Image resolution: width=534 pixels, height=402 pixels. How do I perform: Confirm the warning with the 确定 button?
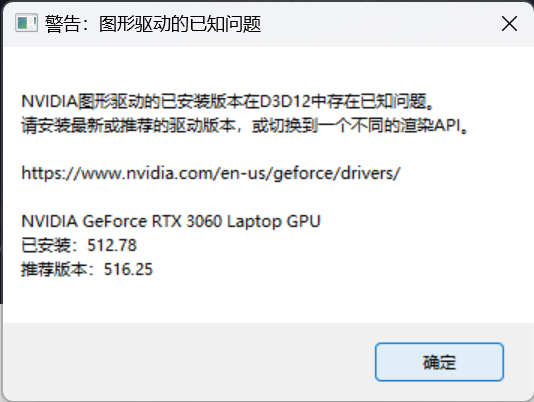tap(439, 362)
